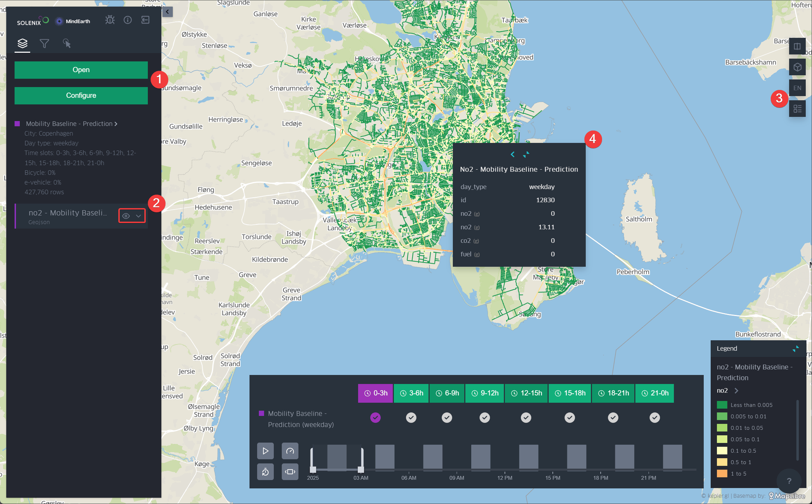Click the play animation button
Viewport: 812px width, 504px height.
tap(265, 451)
